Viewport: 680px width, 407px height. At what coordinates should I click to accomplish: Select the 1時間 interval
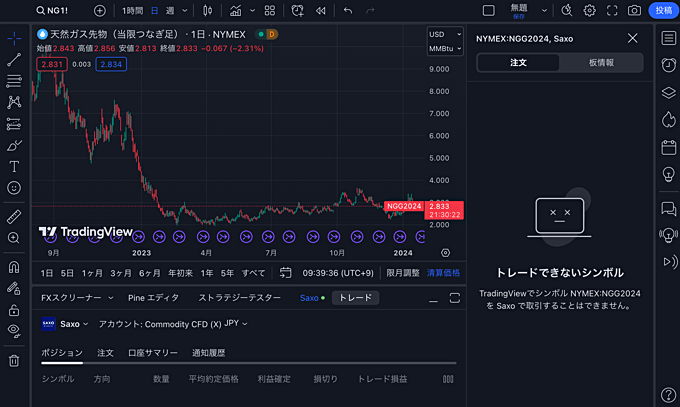click(x=132, y=10)
